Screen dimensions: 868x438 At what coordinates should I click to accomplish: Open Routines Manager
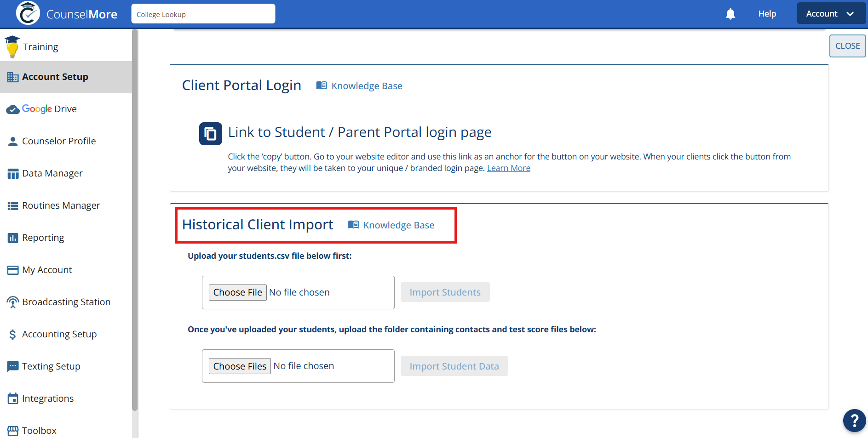point(66,205)
